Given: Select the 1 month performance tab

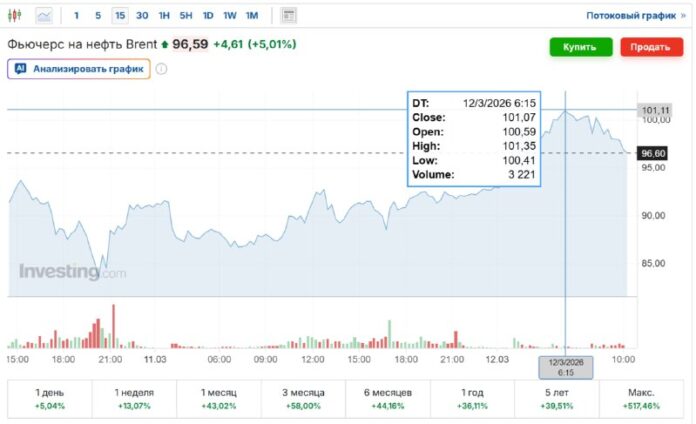Looking at the screenshot, I should point(219,399).
